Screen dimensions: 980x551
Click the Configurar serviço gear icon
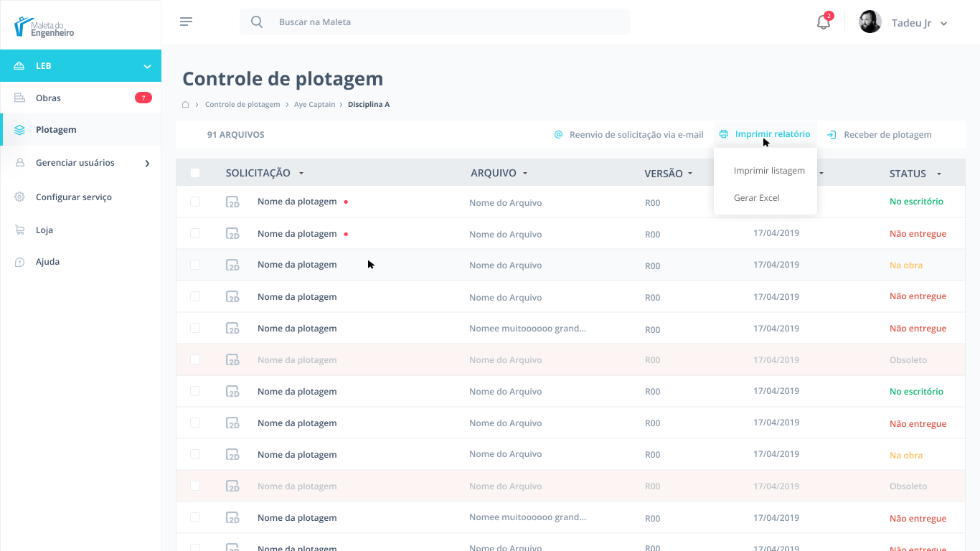[20, 197]
